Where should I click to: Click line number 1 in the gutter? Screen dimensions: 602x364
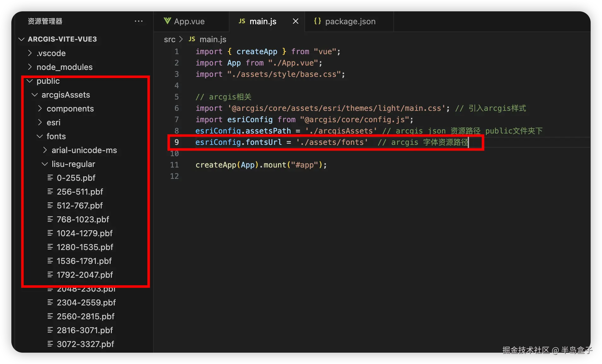click(177, 52)
